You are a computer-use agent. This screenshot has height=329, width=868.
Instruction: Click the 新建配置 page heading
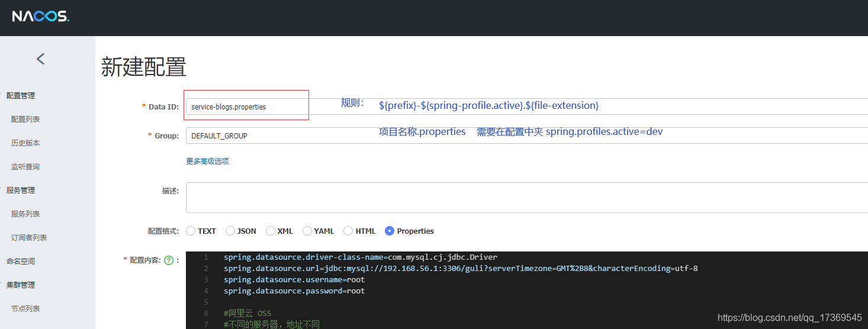pyautogui.click(x=144, y=67)
